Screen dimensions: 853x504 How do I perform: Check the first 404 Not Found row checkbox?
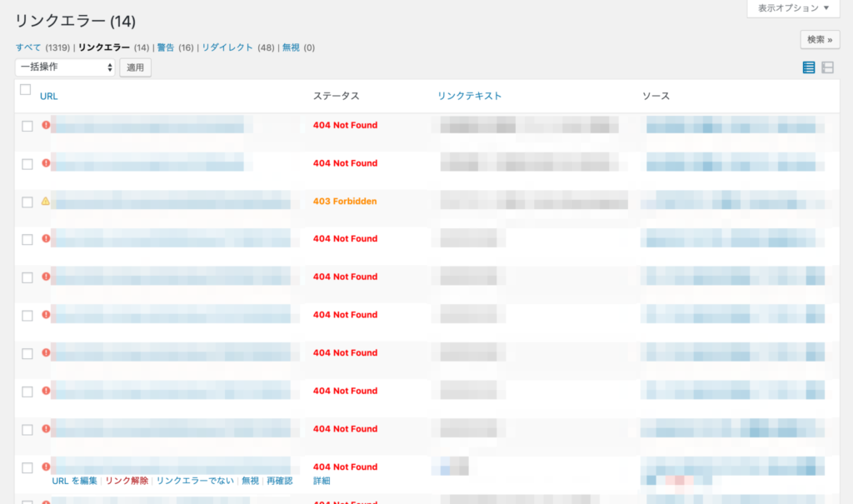tap(27, 126)
